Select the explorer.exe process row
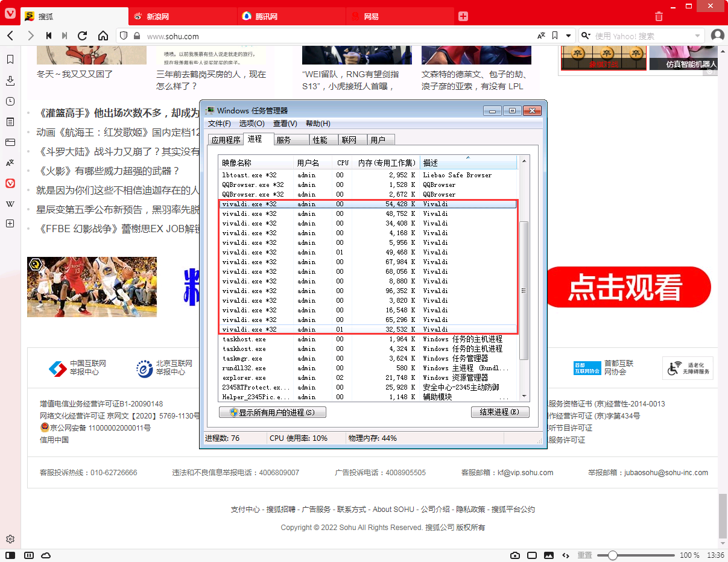The height and width of the screenshot is (562, 728). click(368, 377)
